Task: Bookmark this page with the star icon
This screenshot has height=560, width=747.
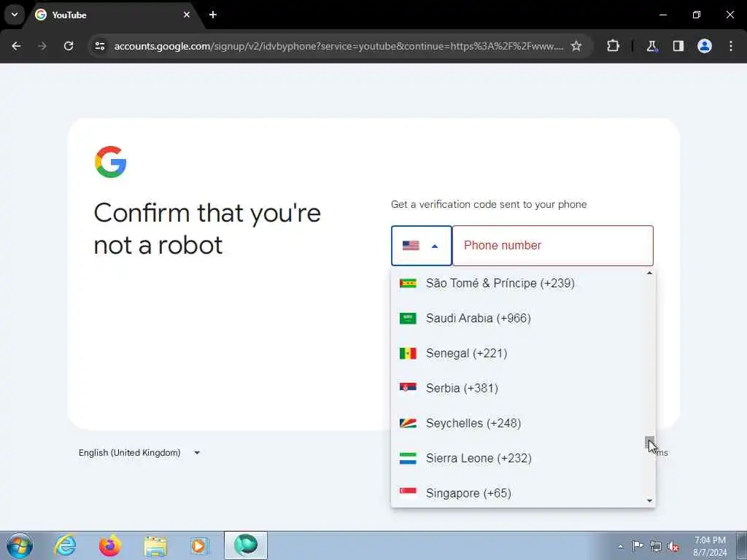Action: 576,46
